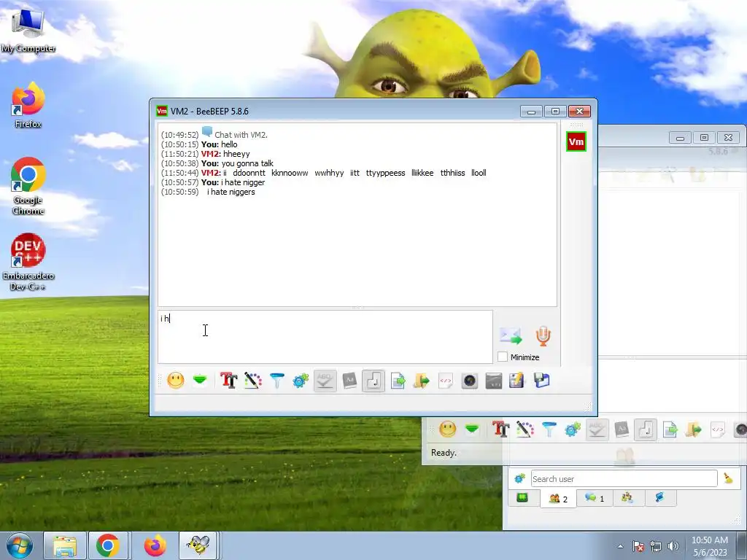
Task: Record a voice message with the microphone icon
Action: click(543, 335)
